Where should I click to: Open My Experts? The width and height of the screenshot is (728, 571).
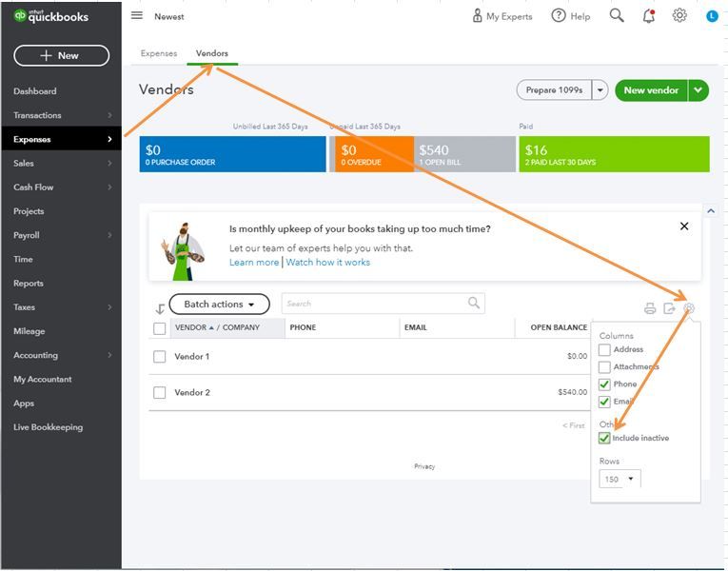pos(502,16)
